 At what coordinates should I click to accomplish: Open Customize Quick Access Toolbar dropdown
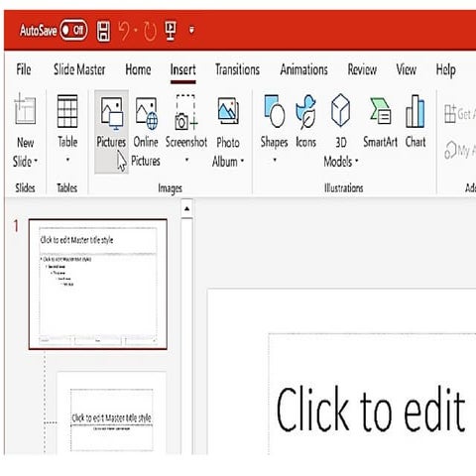tap(191, 31)
